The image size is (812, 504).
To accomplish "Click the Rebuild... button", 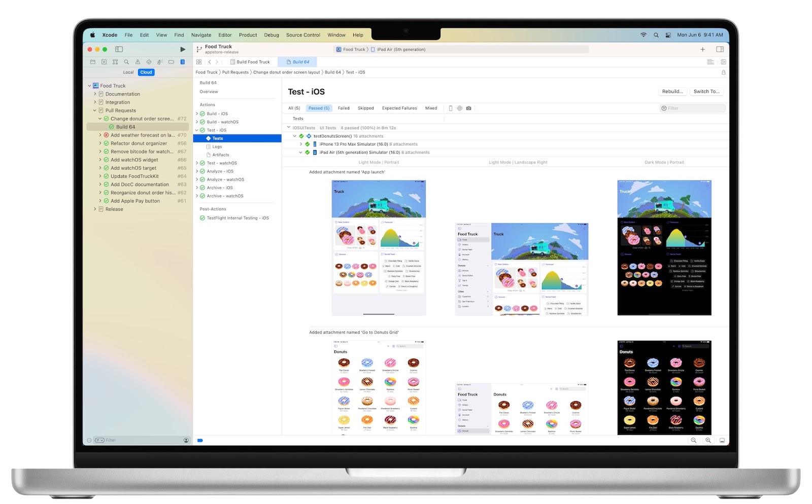I will [x=672, y=91].
